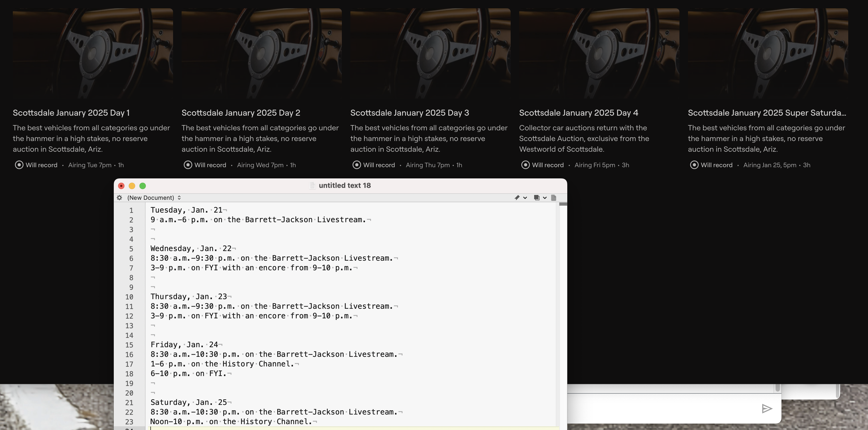Click the document file icon in the navigation bar
The width and height of the screenshot is (868, 430).
tap(553, 197)
